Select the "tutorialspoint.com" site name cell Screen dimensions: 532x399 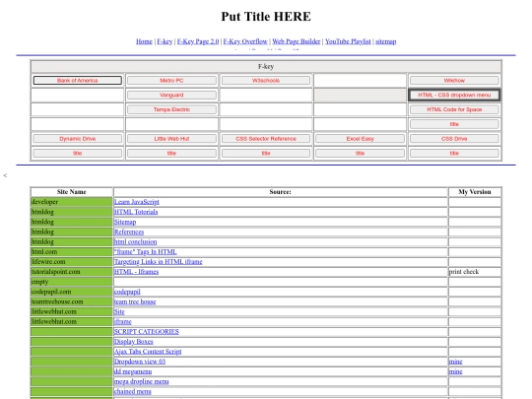(x=72, y=272)
